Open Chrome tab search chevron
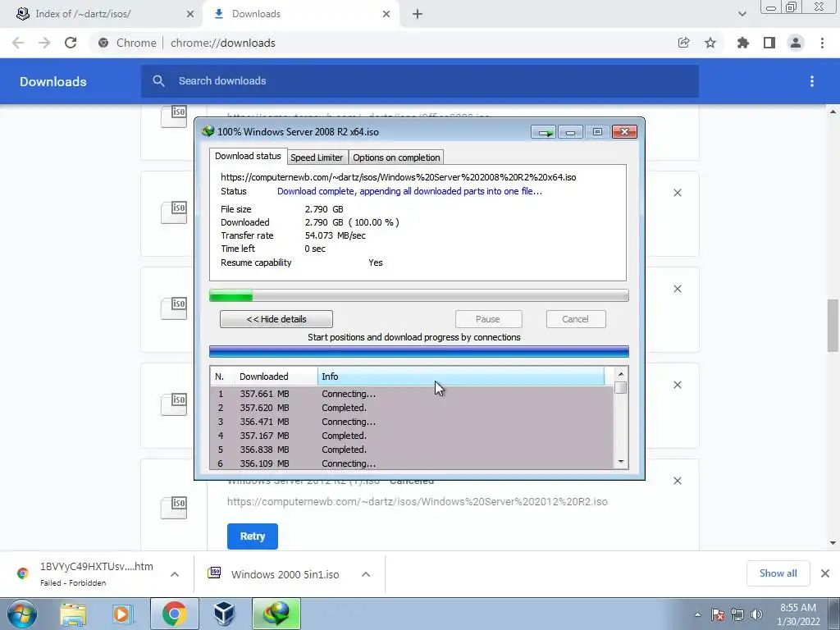The image size is (840, 630). 742,14
